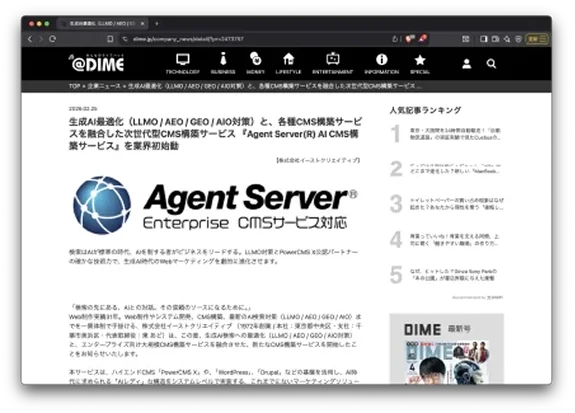
Task: Toggle the browser sidebar panel icon
Action: coord(484,39)
